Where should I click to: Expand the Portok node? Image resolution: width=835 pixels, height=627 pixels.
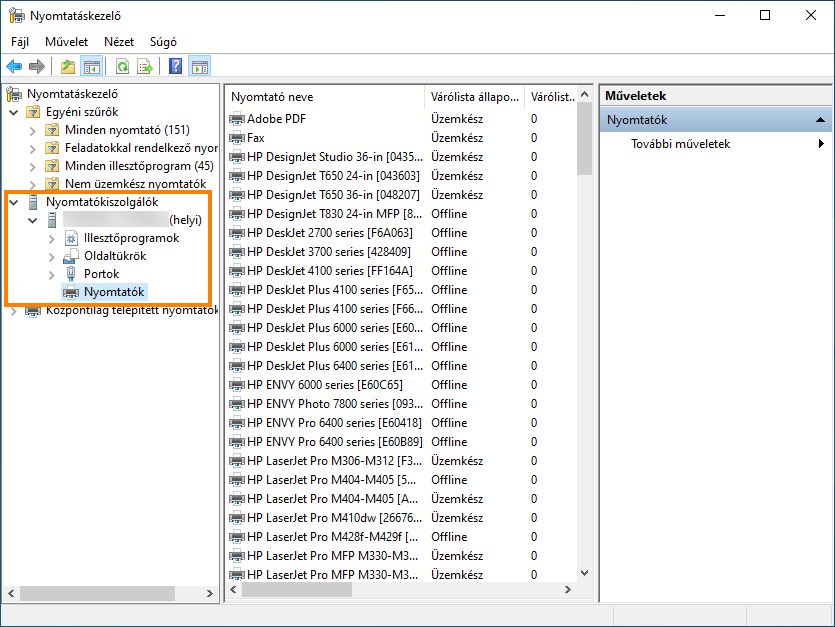pyautogui.click(x=52, y=275)
